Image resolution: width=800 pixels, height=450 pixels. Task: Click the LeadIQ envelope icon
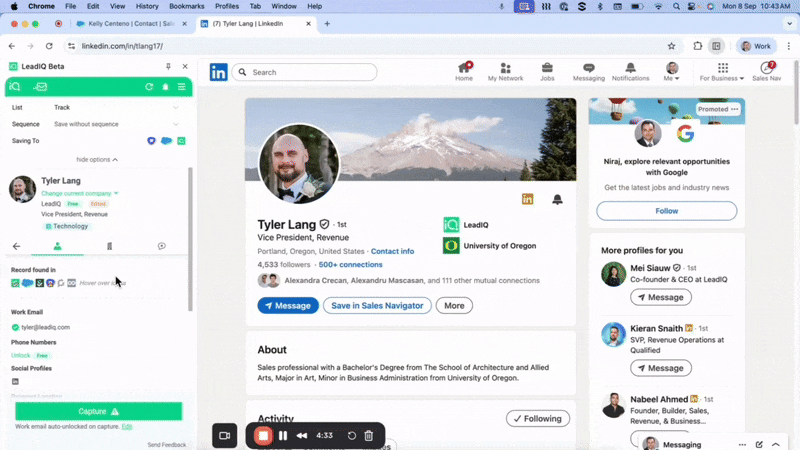click(x=41, y=87)
